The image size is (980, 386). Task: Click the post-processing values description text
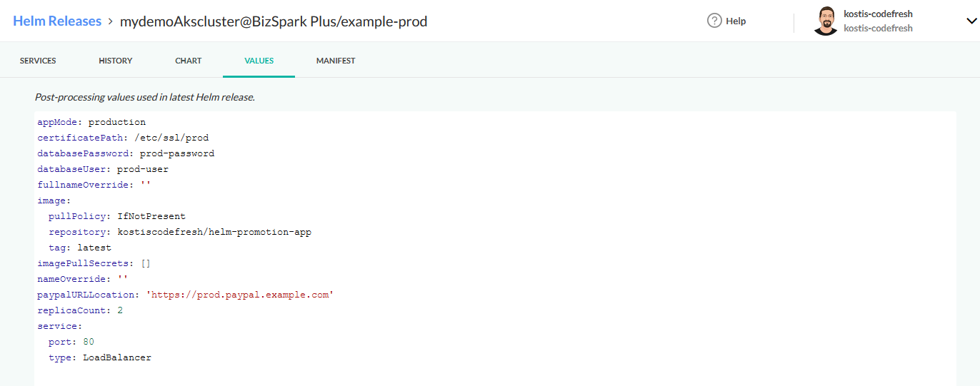145,97
